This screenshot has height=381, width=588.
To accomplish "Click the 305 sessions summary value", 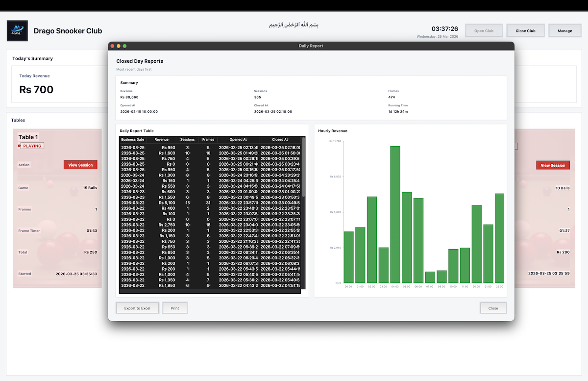I will pos(257,97).
